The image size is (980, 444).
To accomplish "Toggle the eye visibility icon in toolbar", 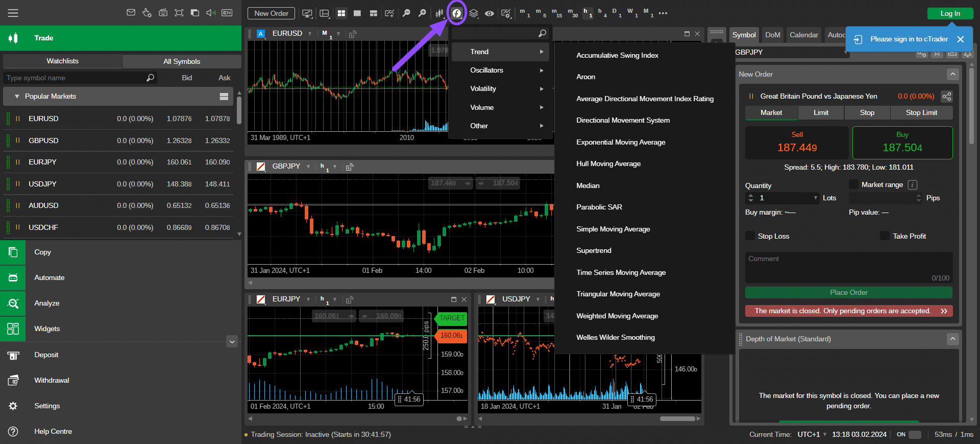I will click(489, 13).
